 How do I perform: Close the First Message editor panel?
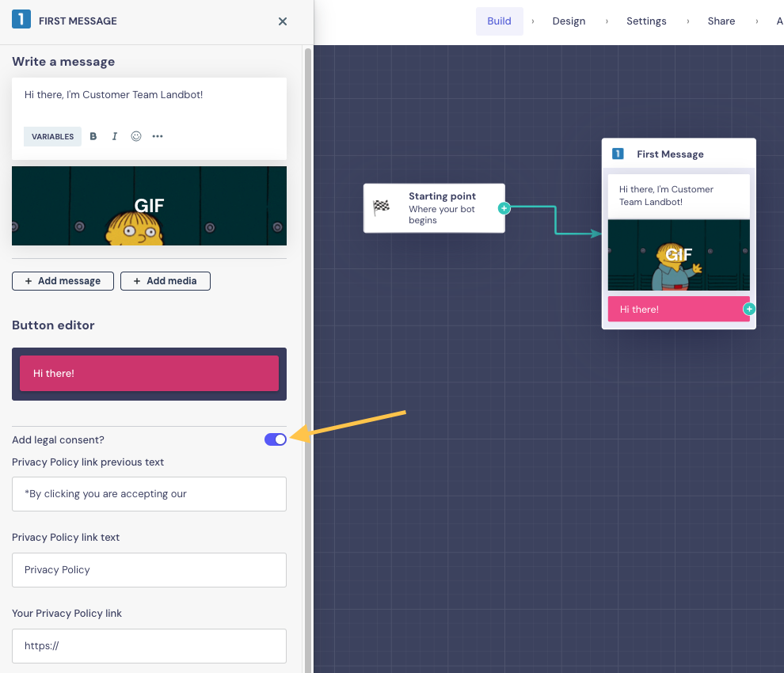tap(283, 21)
